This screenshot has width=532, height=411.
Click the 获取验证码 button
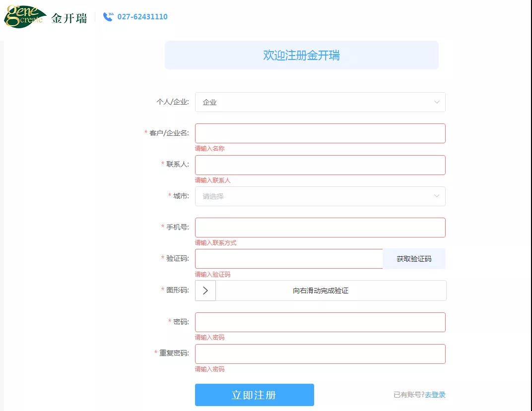click(414, 258)
